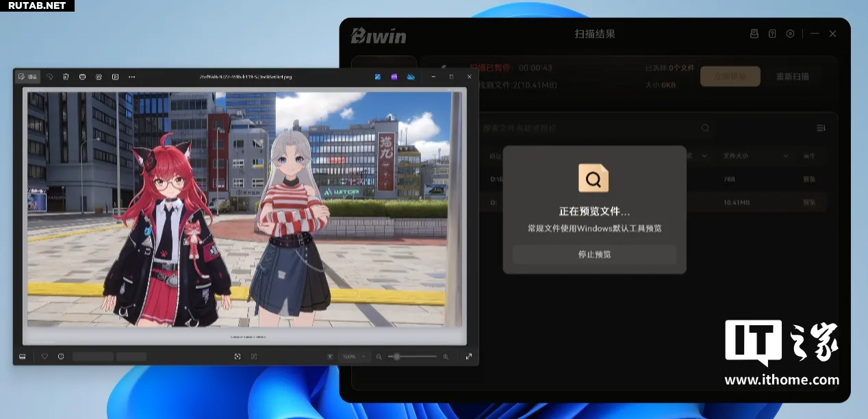Toggle list sort view icon in Biwin
This screenshot has height=419, width=868.
[821, 128]
